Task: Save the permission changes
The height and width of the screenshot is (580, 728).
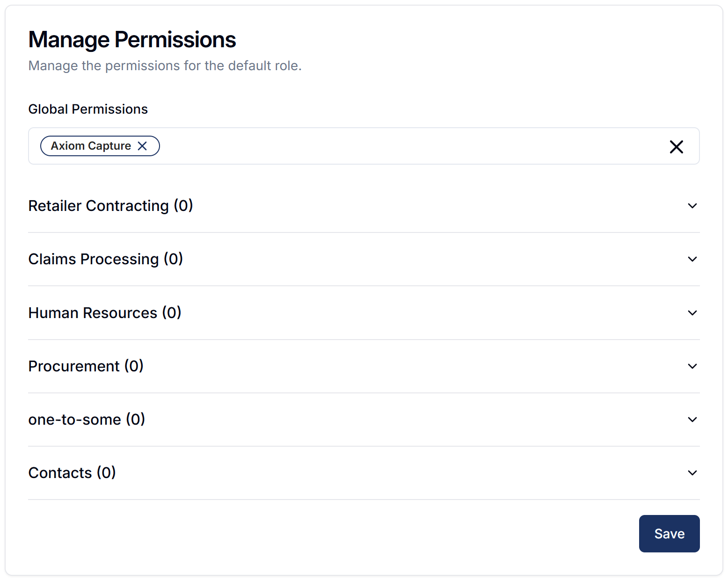Action: click(x=669, y=534)
